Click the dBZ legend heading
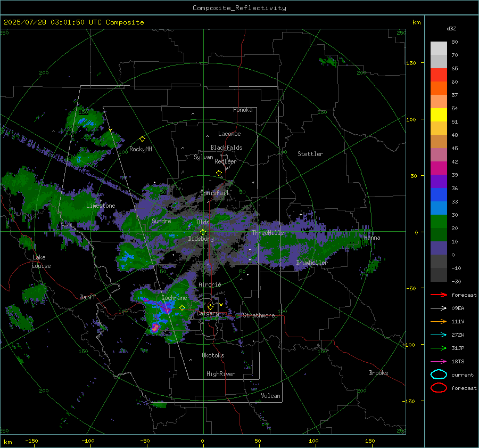The image size is (479, 448). (451, 28)
